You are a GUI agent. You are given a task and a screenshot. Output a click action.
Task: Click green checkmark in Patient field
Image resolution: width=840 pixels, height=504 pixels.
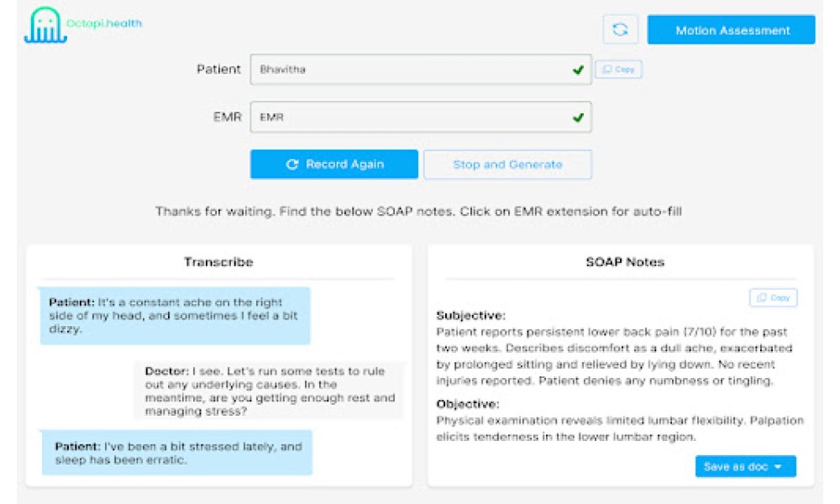[578, 70]
